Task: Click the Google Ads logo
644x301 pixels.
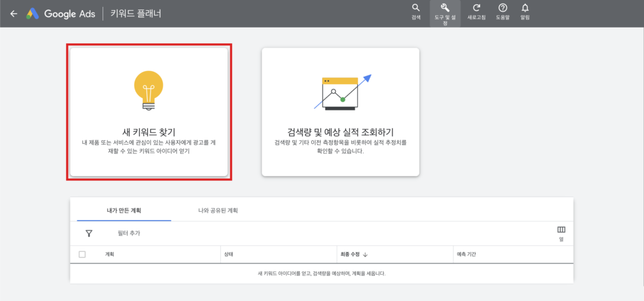Action: pos(33,13)
